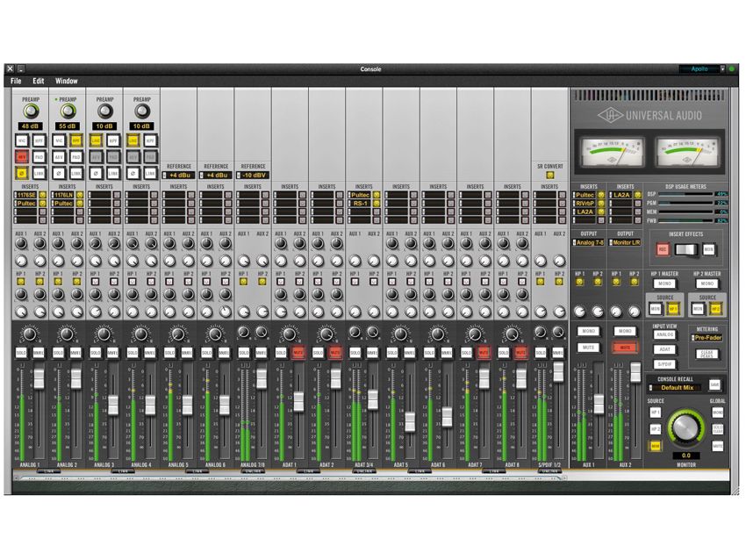Click the Universal Audio logo
Image resolution: width=746 pixels, height=560 pixels.
point(649,115)
